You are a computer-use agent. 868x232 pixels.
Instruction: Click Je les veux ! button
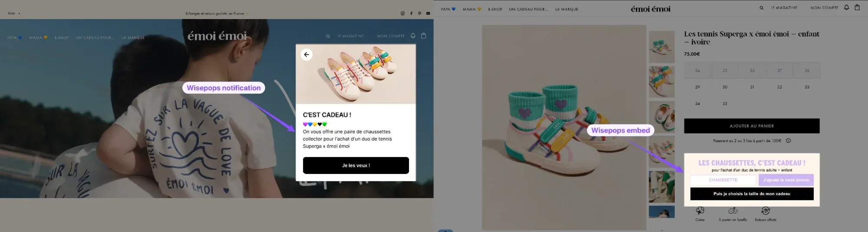(356, 165)
